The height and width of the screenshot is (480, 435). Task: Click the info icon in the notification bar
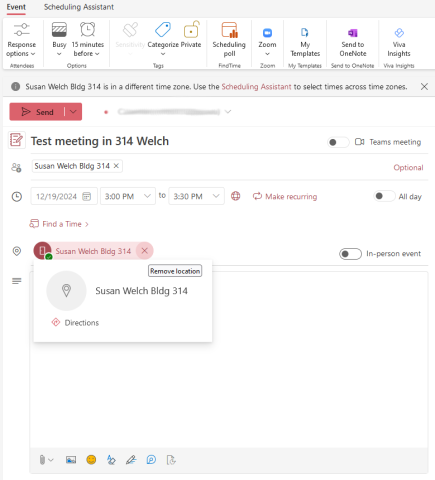15,87
